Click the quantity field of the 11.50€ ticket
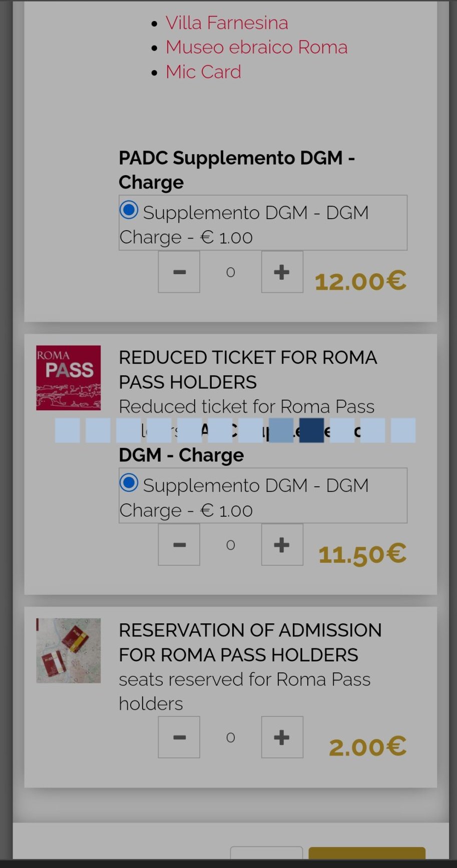The image size is (457, 868). pyautogui.click(x=230, y=545)
